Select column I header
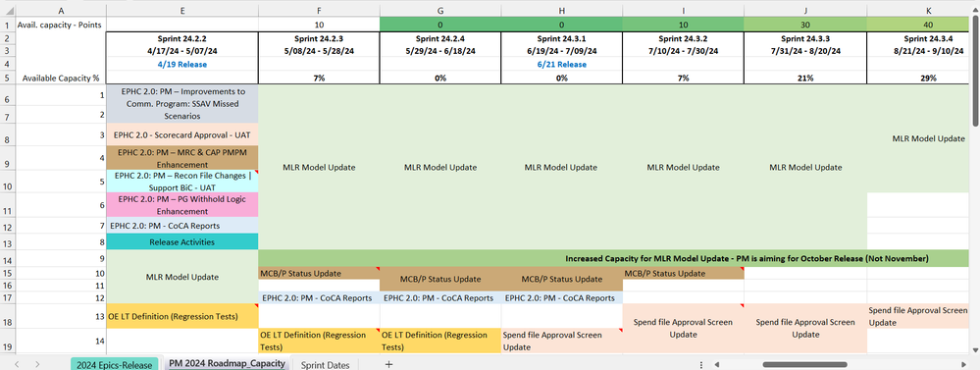The image size is (980, 370). tap(683, 10)
